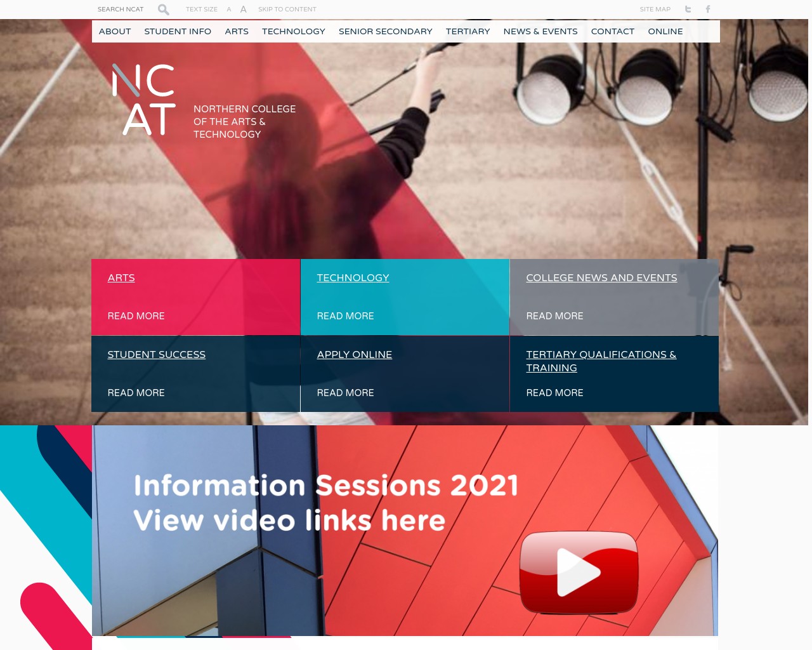Open the Facebook icon link
Image resolution: width=812 pixels, height=650 pixels.
[x=708, y=10]
